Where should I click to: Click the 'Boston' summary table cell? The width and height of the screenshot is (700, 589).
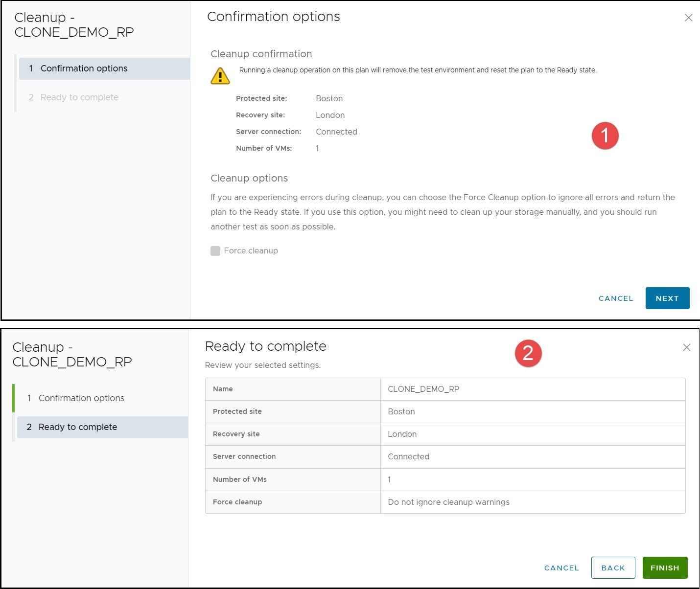click(533, 411)
